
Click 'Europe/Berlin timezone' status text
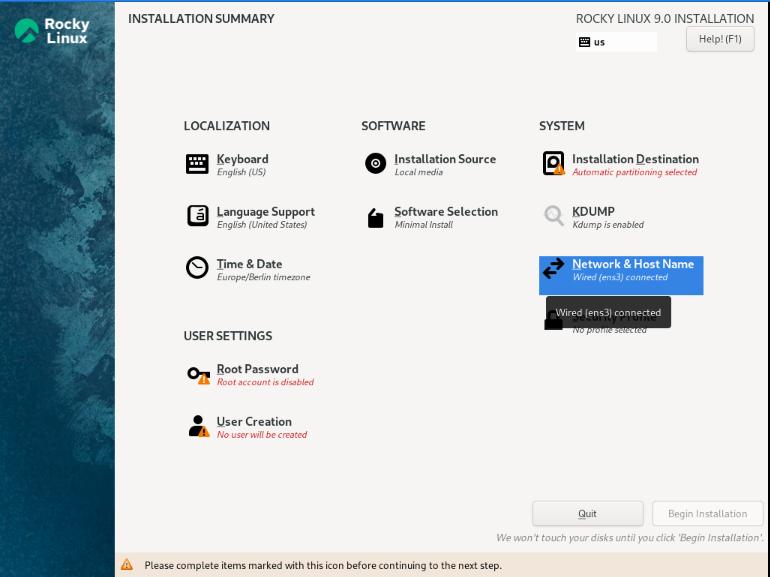[x=263, y=277]
